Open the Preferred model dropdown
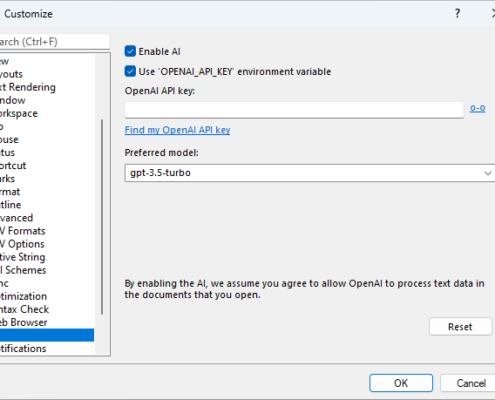The image size is (495, 400). click(x=310, y=173)
